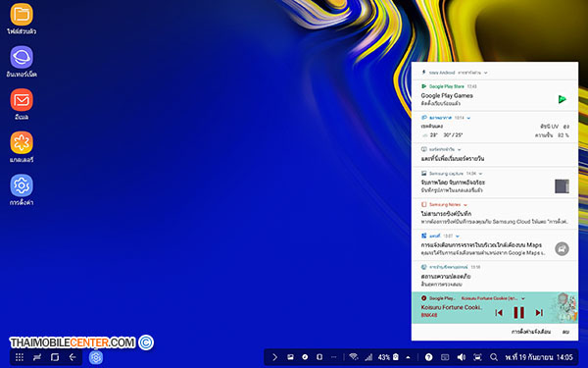Expand the Samsung Notes notification chevron
The width and height of the screenshot is (588, 368).
(x=465, y=205)
